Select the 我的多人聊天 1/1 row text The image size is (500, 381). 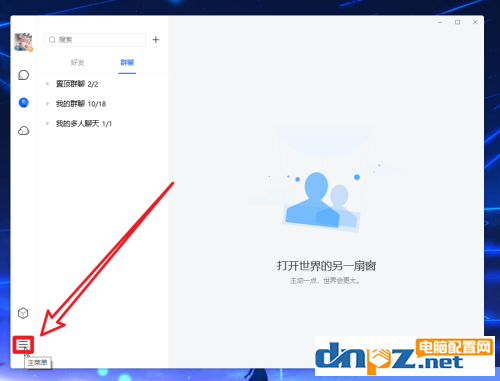(84, 124)
